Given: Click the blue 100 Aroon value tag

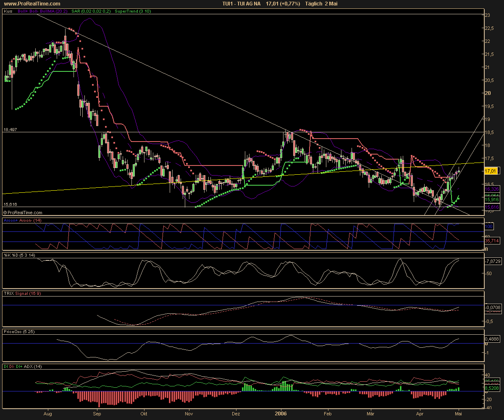Looking at the screenshot, I should [489, 227].
